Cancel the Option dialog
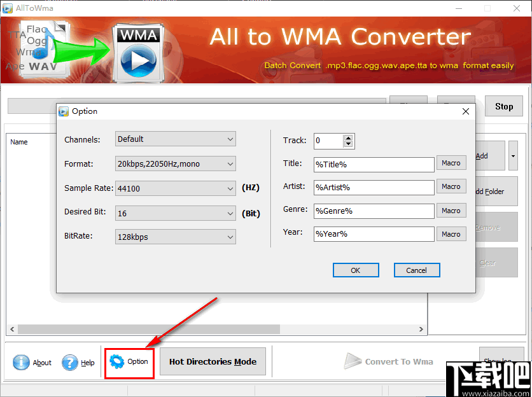Screen dimensions: 532x397 (x=417, y=270)
